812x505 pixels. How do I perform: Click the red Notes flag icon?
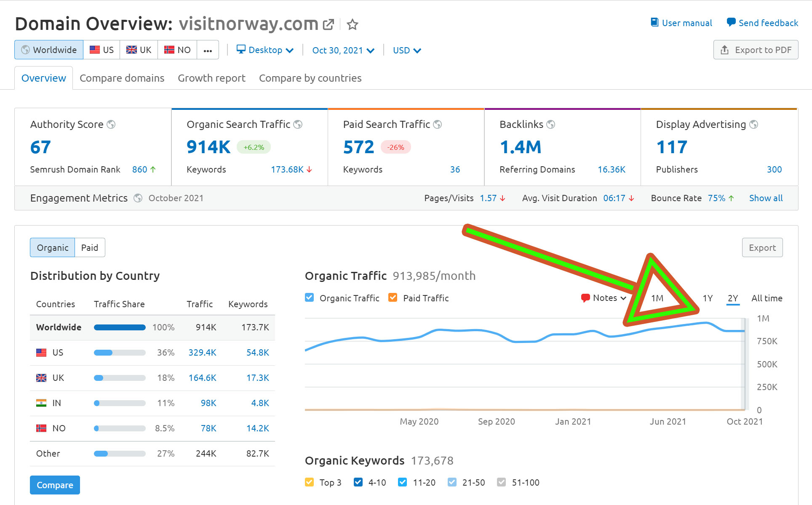coord(585,298)
